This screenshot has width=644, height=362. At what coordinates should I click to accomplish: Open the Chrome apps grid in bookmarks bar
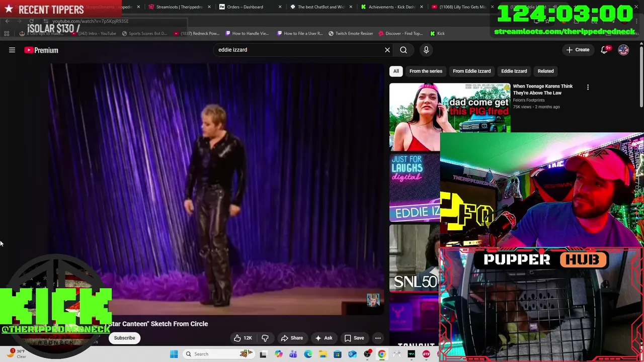pyautogui.click(x=7, y=33)
